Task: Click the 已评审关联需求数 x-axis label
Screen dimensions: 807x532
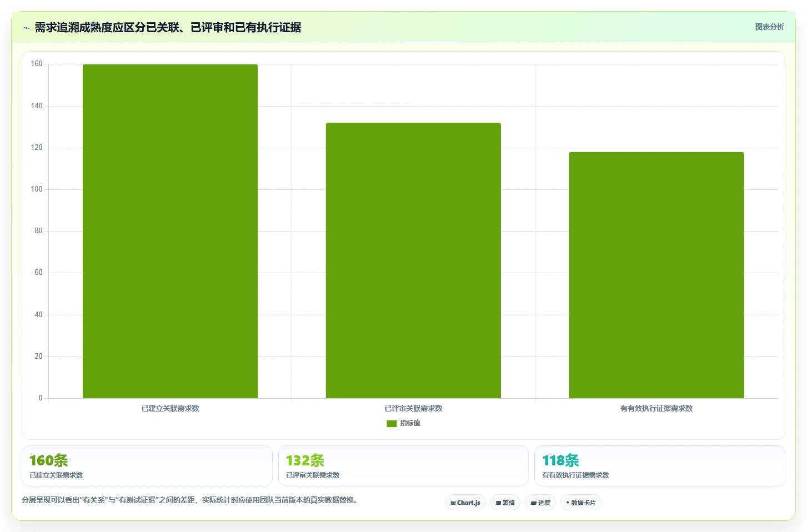Action: tap(413, 408)
